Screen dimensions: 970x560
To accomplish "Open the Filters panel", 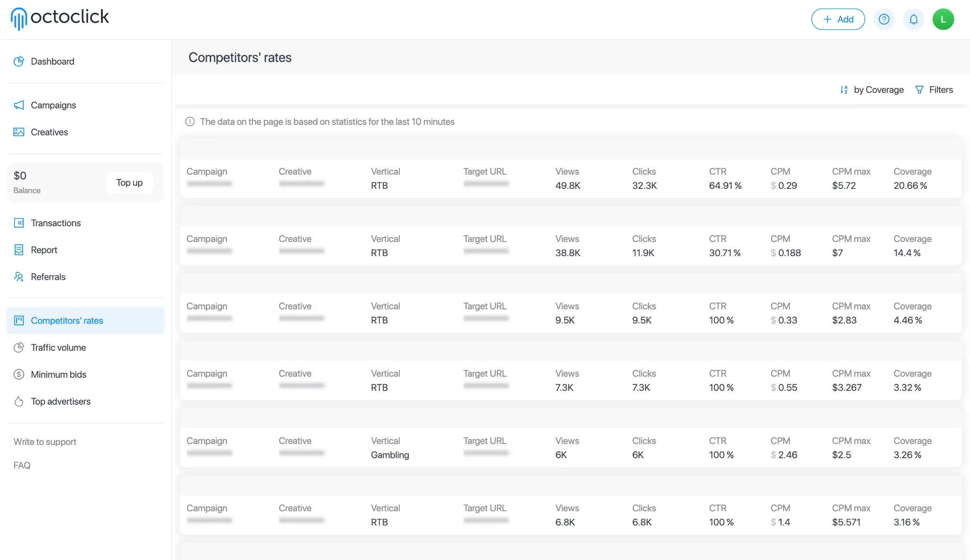I will click(934, 89).
